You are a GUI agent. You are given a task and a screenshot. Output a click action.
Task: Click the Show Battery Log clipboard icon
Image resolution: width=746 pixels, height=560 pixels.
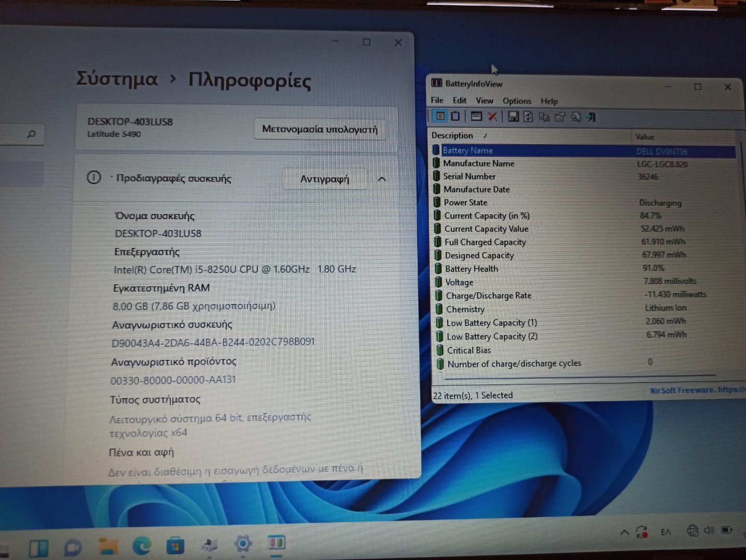click(455, 116)
